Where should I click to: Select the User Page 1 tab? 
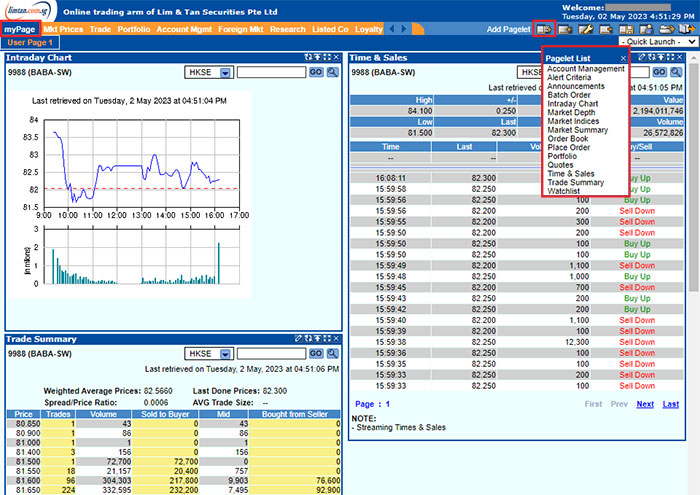30,42
